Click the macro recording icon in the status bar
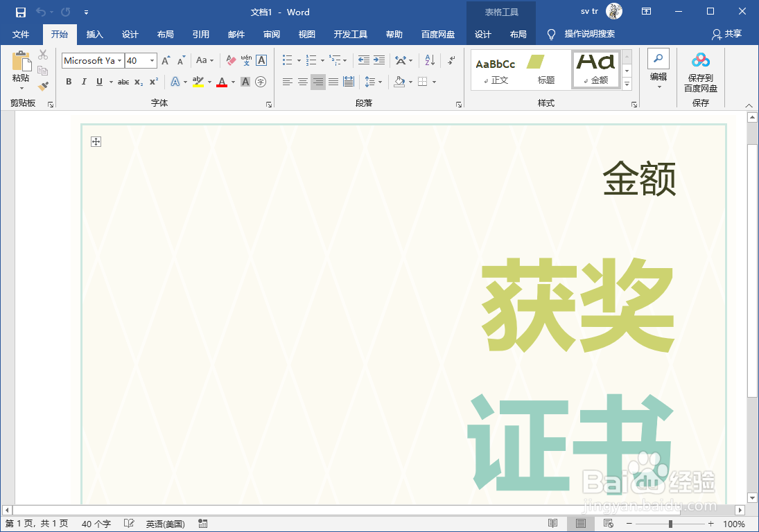 tap(203, 523)
